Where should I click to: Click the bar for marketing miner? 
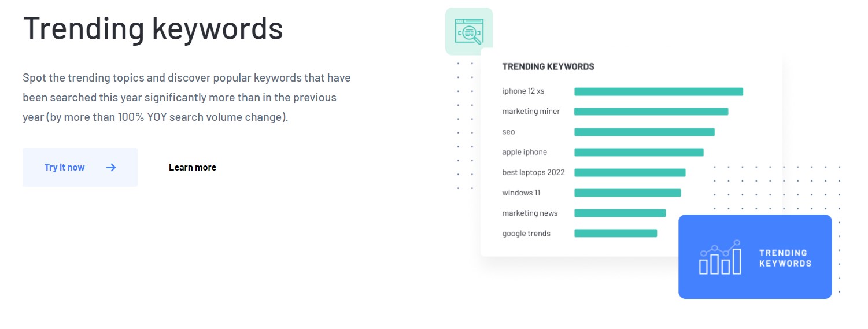coord(651,112)
